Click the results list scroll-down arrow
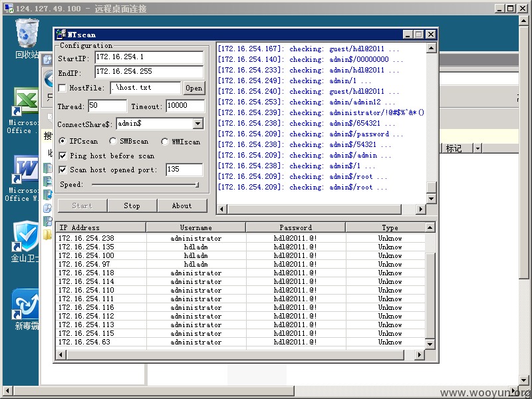This screenshot has height=399, width=532. tap(430, 344)
